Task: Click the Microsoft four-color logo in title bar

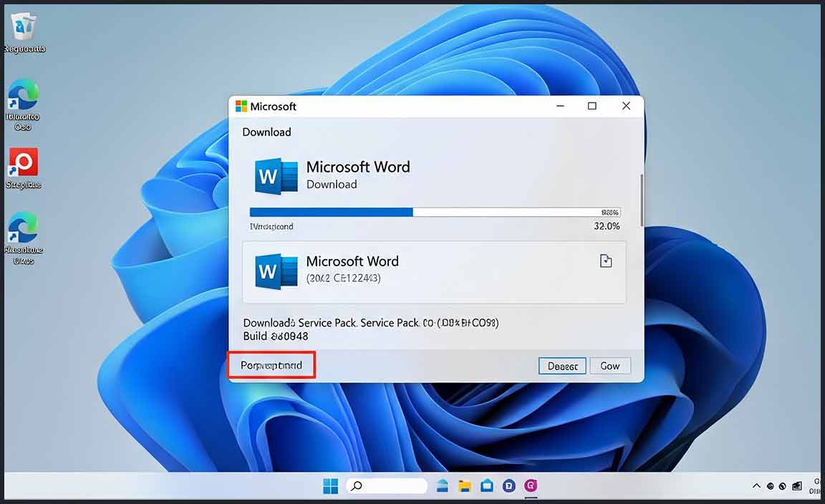Action: (241, 106)
